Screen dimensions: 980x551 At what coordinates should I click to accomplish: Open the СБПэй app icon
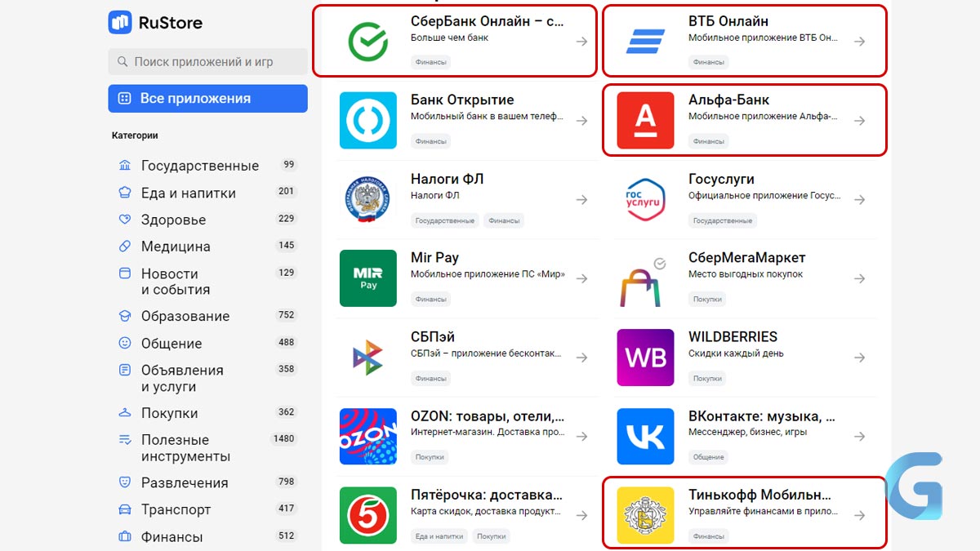[x=368, y=358]
